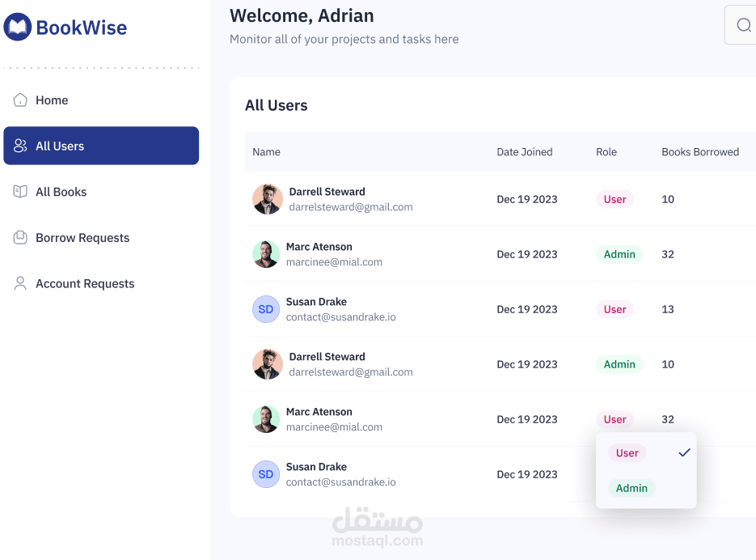
Task: Open Admin role badge for first Marc Atenson
Action: coord(619,254)
